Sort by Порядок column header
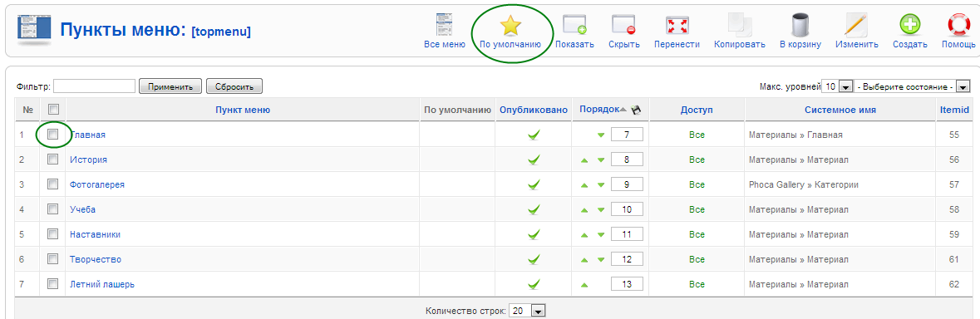The image size is (980, 319). pyautogui.click(x=598, y=110)
